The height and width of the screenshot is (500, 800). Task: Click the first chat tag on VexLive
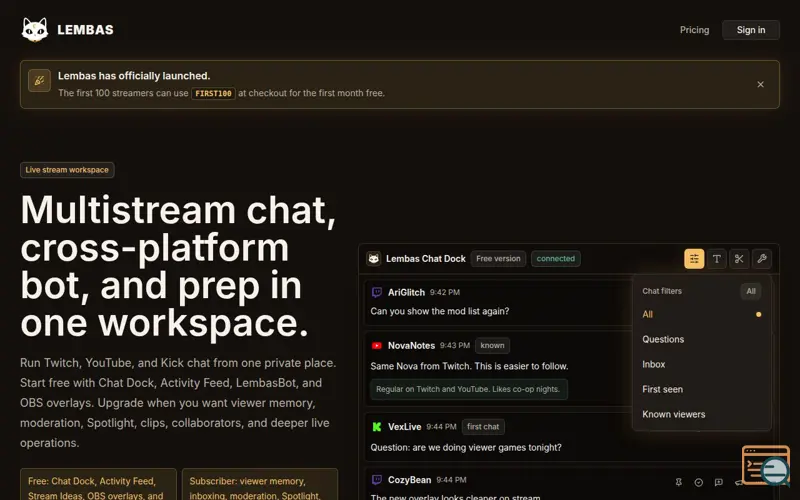tap(483, 427)
